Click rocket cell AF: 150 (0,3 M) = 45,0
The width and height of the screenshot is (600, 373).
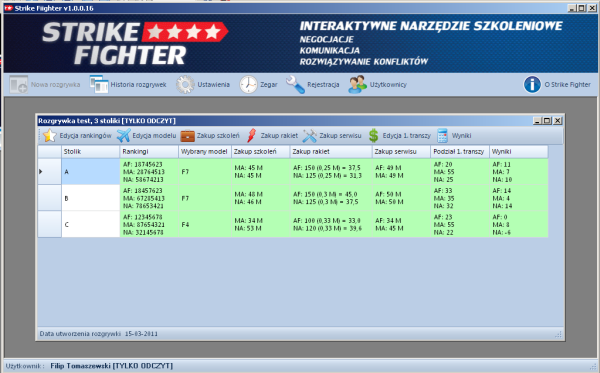[x=331, y=198]
